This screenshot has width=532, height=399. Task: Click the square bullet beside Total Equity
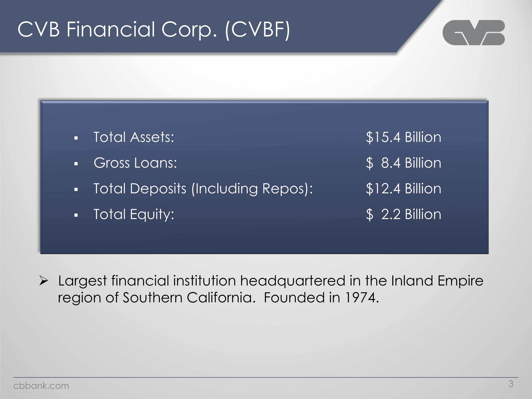(76, 215)
